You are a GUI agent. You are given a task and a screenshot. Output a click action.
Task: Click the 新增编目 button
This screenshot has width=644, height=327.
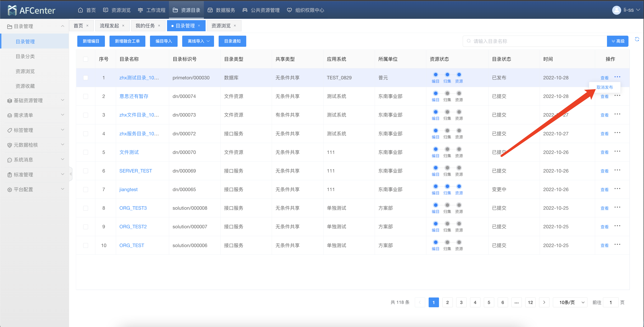91,41
